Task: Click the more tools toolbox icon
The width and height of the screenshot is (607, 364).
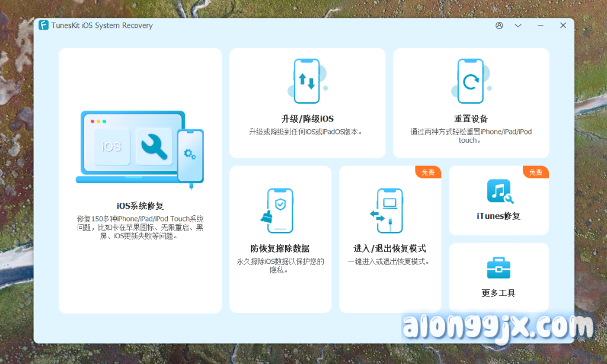Action: point(499,268)
